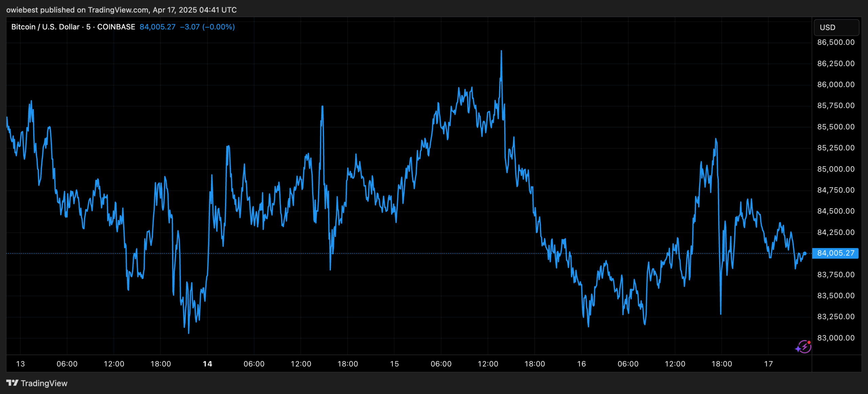Click the 84,500.00 price axis label
This screenshot has width=868, height=394.
tap(836, 211)
